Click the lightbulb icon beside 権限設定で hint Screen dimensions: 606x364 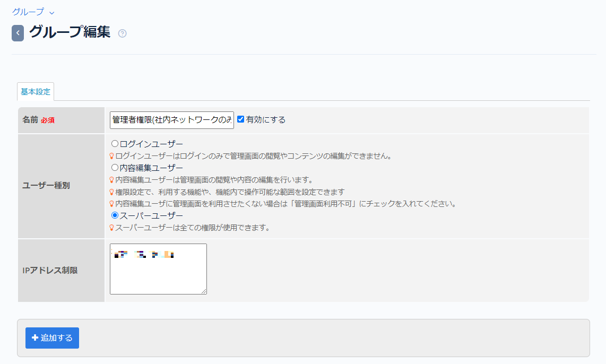tap(111, 192)
